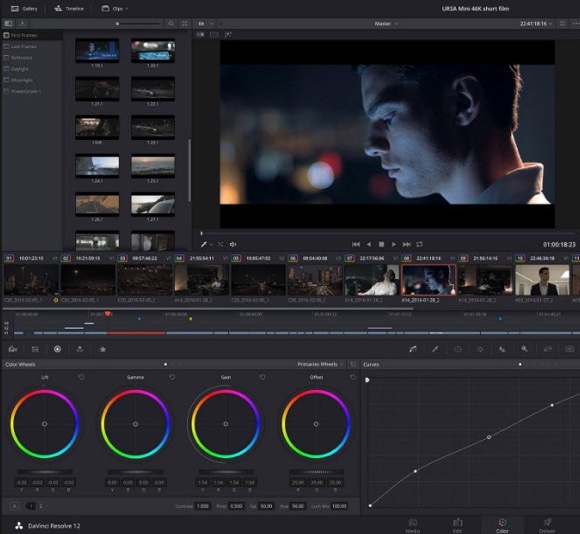Screen dimensions: 580x534
Task: Open the Qualifier eyedropper palette icon
Action: pos(435,349)
